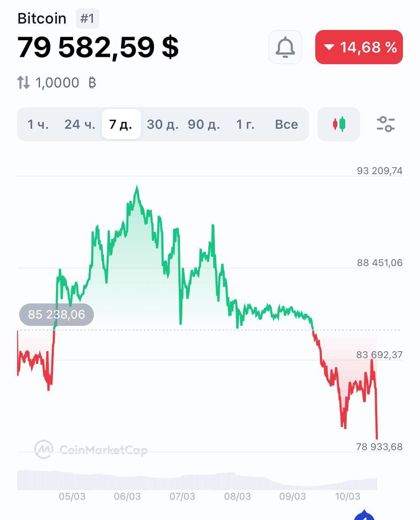Tap the red 14,68 % change badge
Image resolution: width=420 pixels, height=520 pixels.
click(359, 47)
